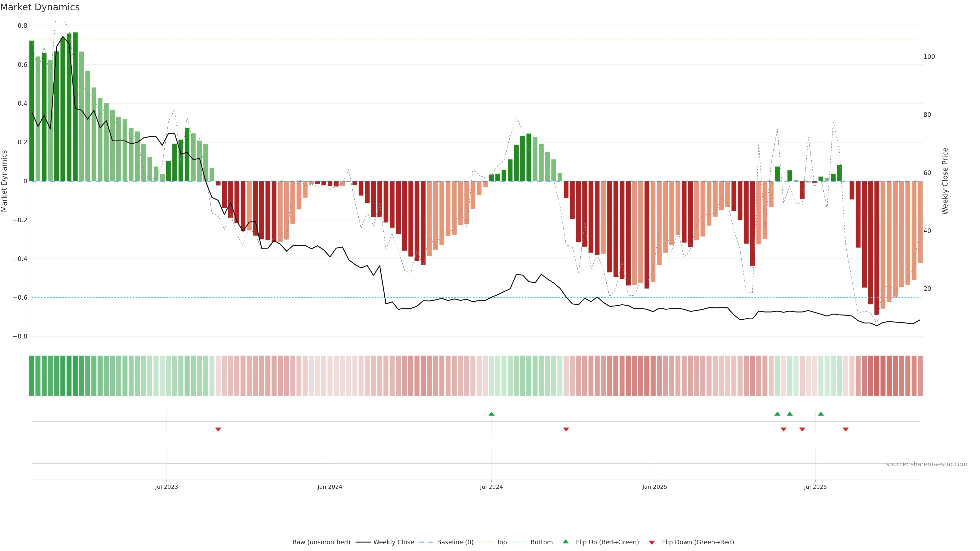Click the Market Dynamics chart title
Screen dimensions: 980x551
tap(40, 7)
